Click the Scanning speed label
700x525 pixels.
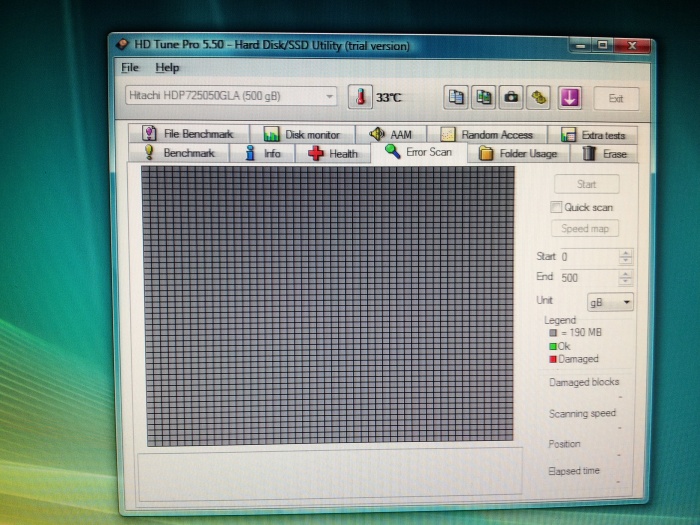582,414
